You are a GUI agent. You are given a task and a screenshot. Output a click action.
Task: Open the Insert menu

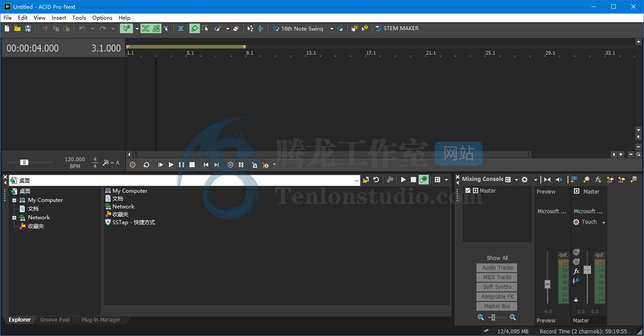coord(59,18)
